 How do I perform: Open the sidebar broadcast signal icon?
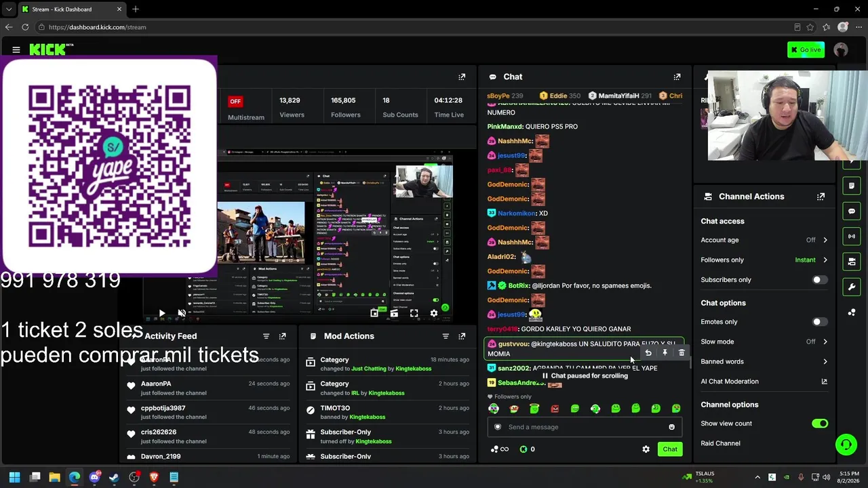[x=852, y=236]
